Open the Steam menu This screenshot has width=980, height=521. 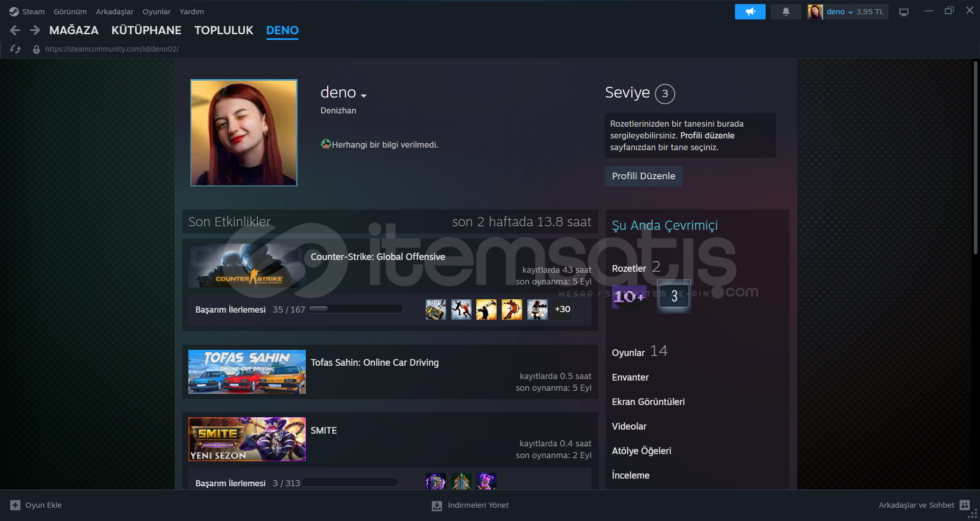[x=33, y=12]
